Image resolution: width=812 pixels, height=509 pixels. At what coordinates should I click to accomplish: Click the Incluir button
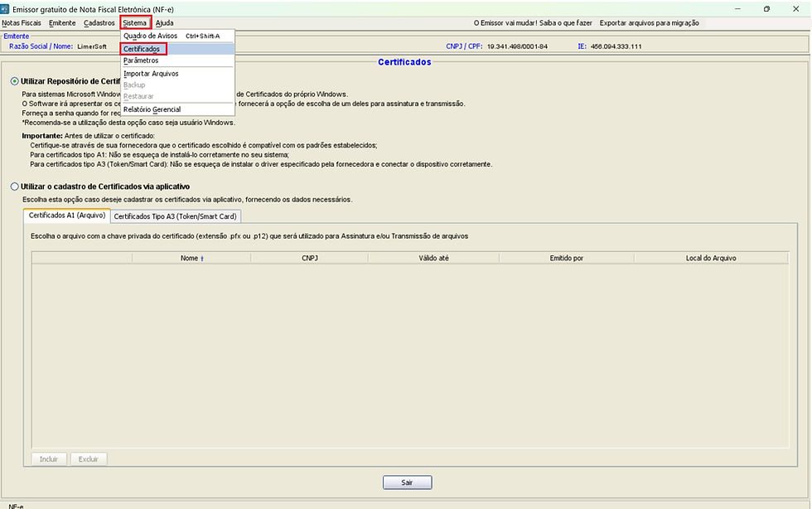[x=49, y=459]
